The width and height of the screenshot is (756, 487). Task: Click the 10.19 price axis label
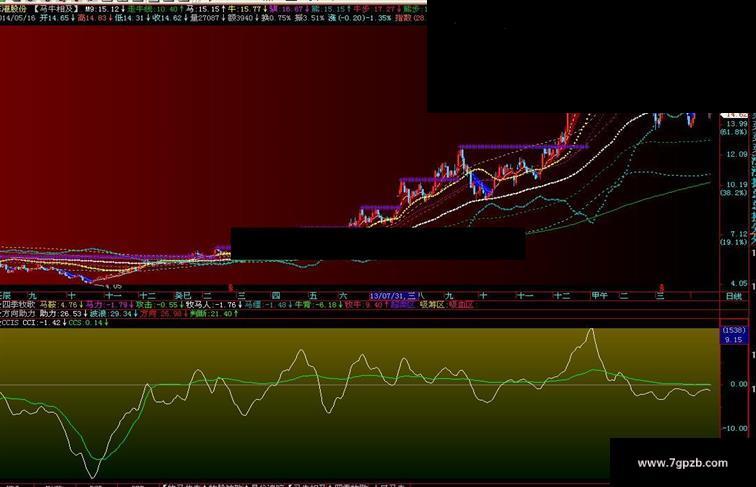coord(736,185)
